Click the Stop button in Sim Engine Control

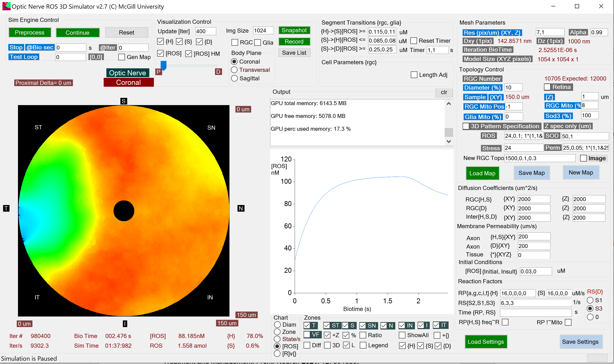tap(16, 47)
